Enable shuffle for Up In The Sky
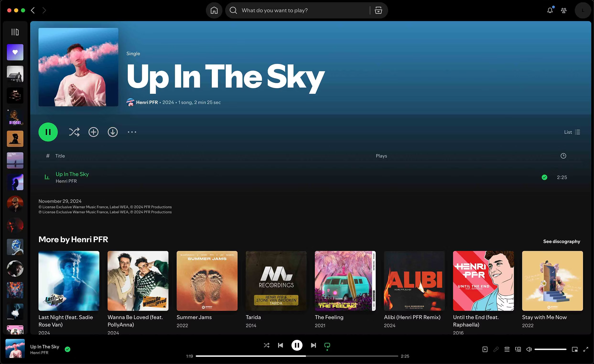This screenshot has height=364, width=594. (x=74, y=132)
